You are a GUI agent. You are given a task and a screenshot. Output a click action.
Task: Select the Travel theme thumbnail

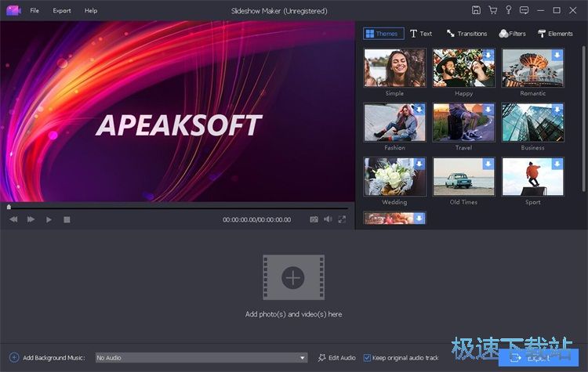click(x=463, y=122)
